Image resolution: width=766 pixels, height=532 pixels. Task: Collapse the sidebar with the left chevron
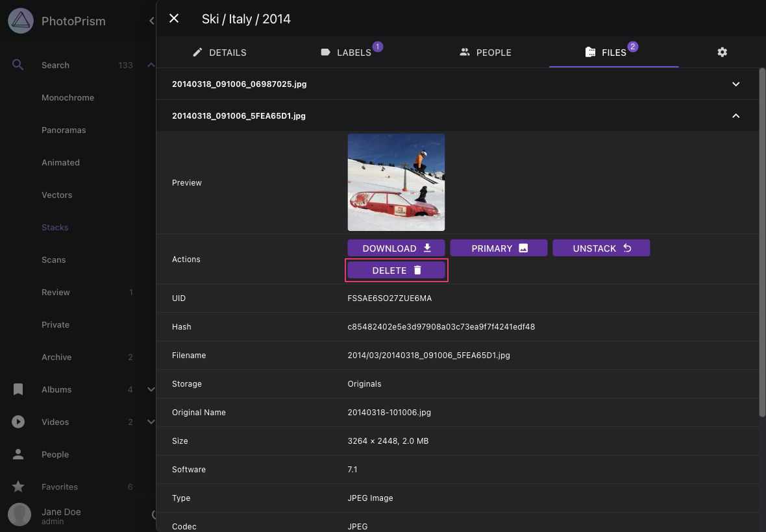[x=151, y=20]
